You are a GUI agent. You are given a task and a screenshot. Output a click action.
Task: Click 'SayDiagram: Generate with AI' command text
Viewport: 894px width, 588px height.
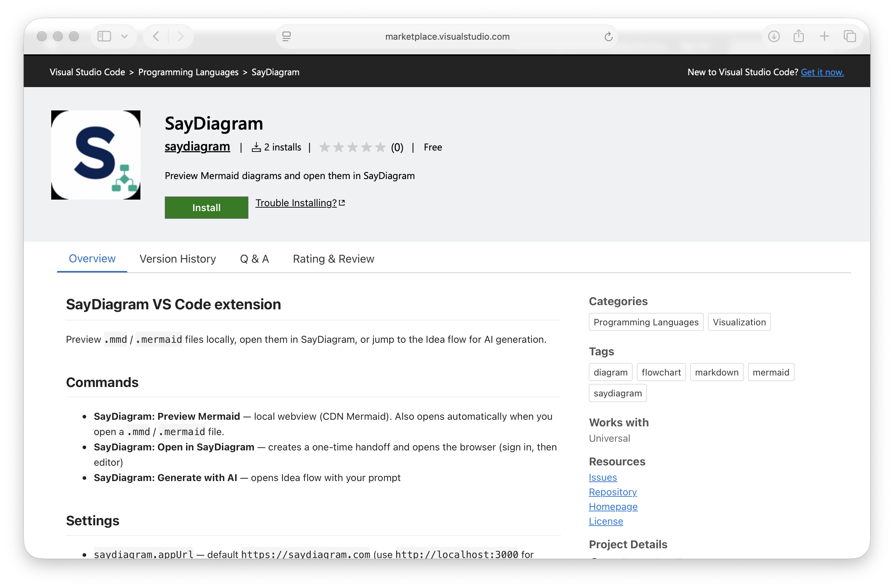point(165,478)
